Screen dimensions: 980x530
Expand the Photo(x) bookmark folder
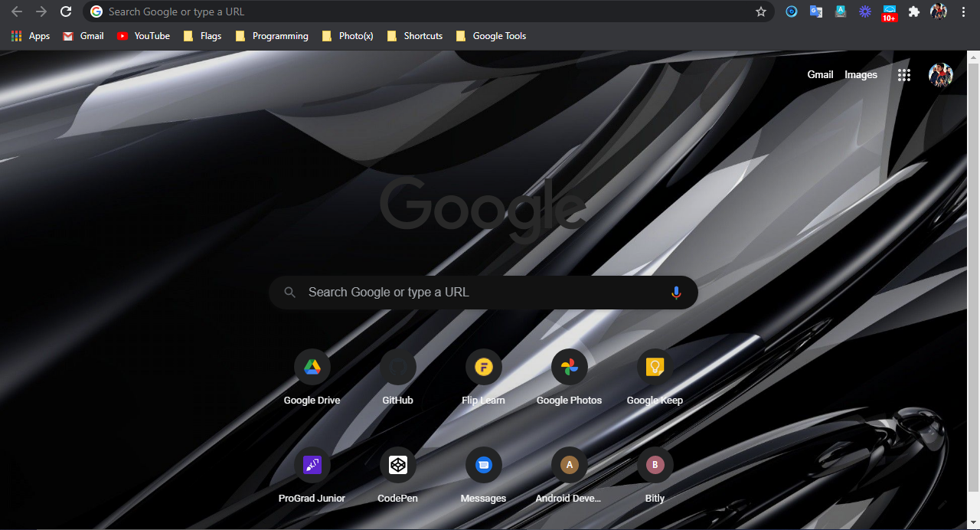348,36
